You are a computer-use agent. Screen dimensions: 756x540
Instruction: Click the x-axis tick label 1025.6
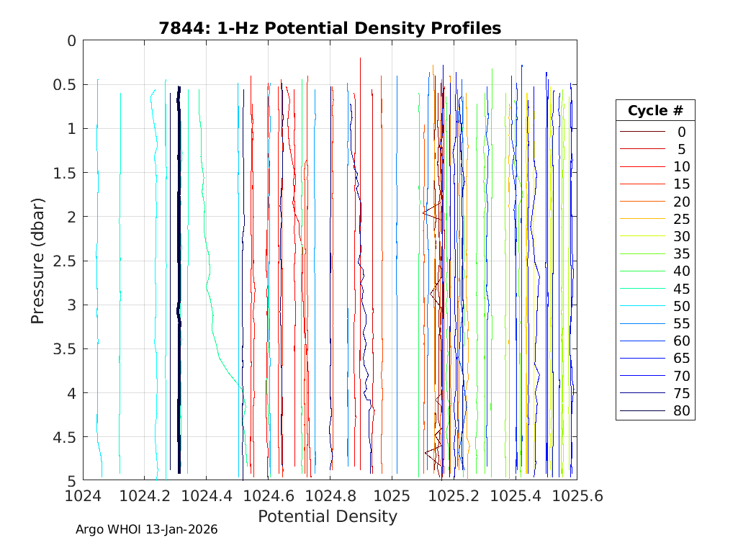pyautogui.click(x=576, y=495)
